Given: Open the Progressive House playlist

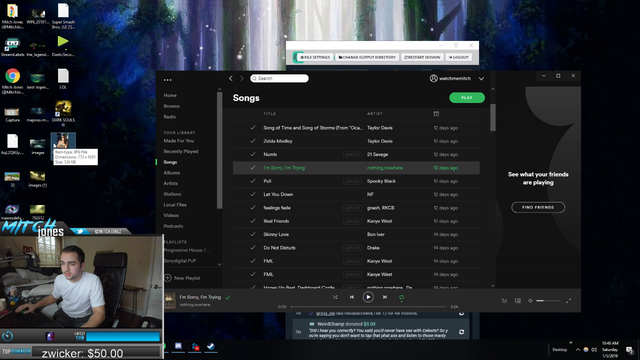Looking at the screenshot, I should tap(187, 250).
